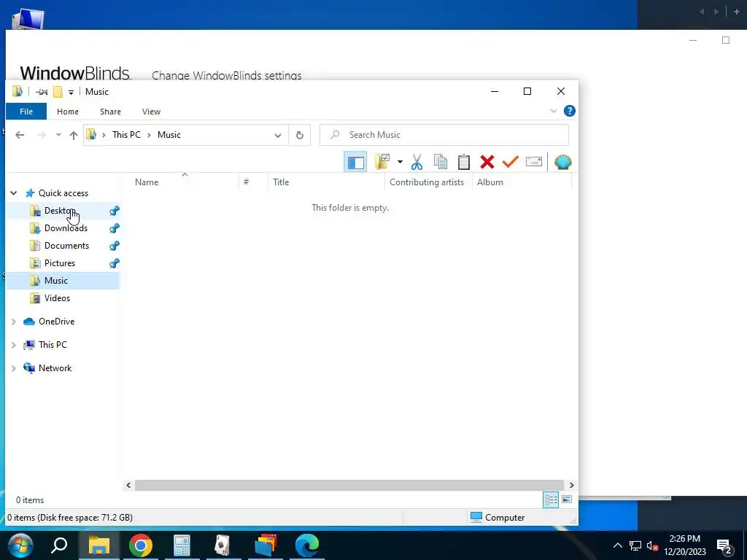Collapse the Quick access tree node
This screenshot has width=747, height=560.
(x=13, y=192)
